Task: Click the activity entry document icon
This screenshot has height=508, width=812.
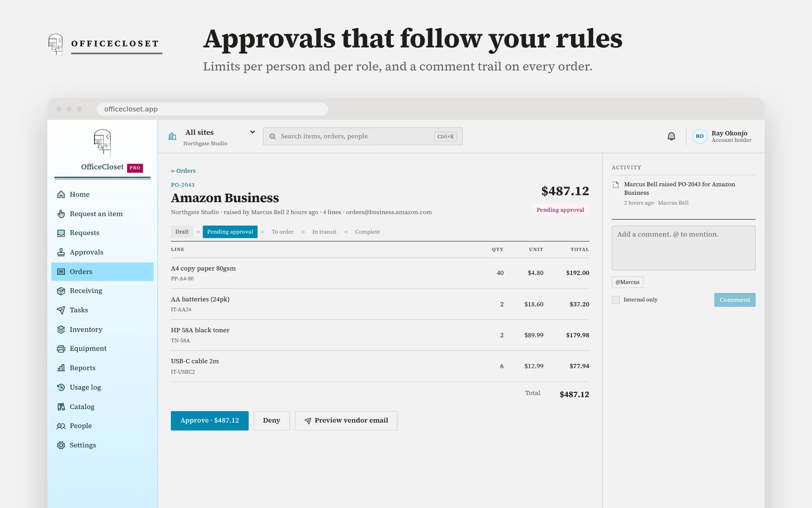Action: [x=616, y=185]
